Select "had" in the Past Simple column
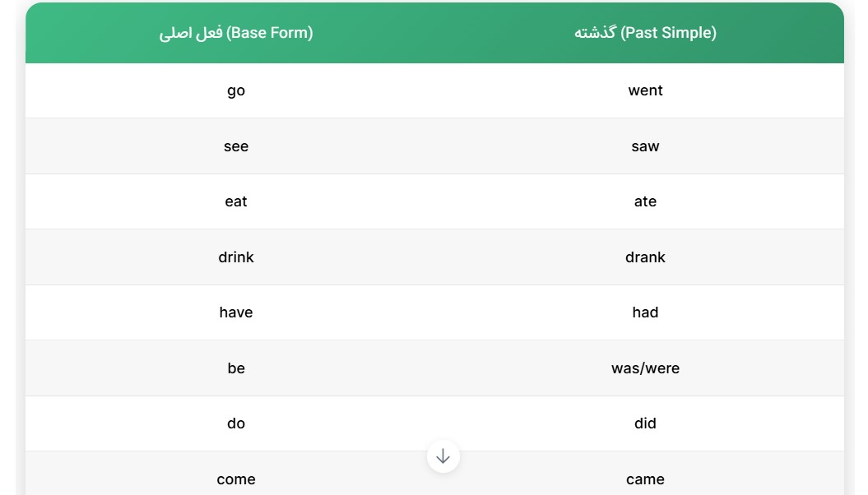Screen dimensions: 868x495 click(645, 312)
